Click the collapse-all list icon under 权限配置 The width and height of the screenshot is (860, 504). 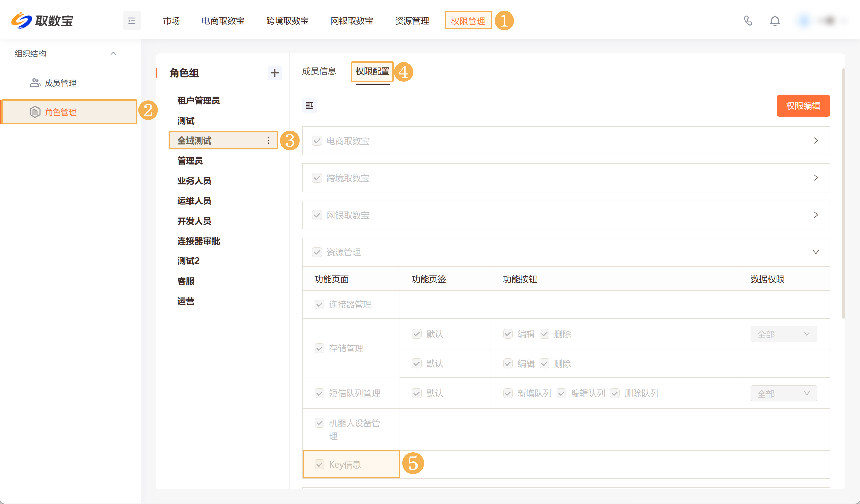tap(309, 106)
